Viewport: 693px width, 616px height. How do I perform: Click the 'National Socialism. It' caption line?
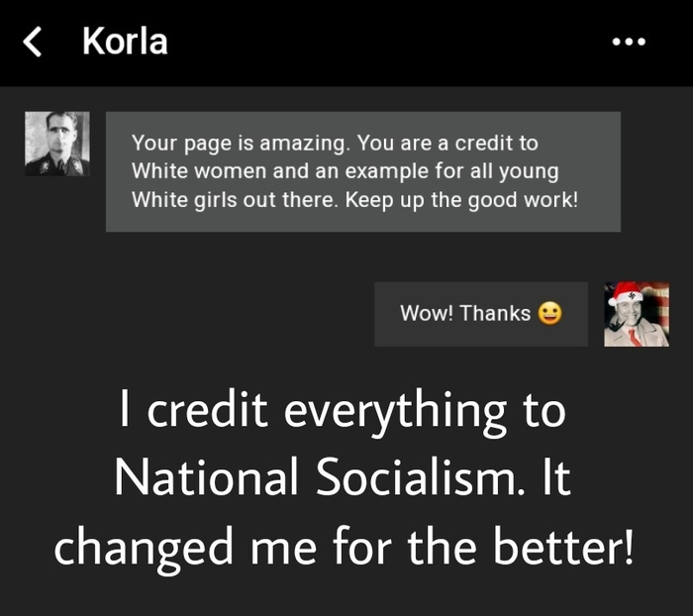343,476
